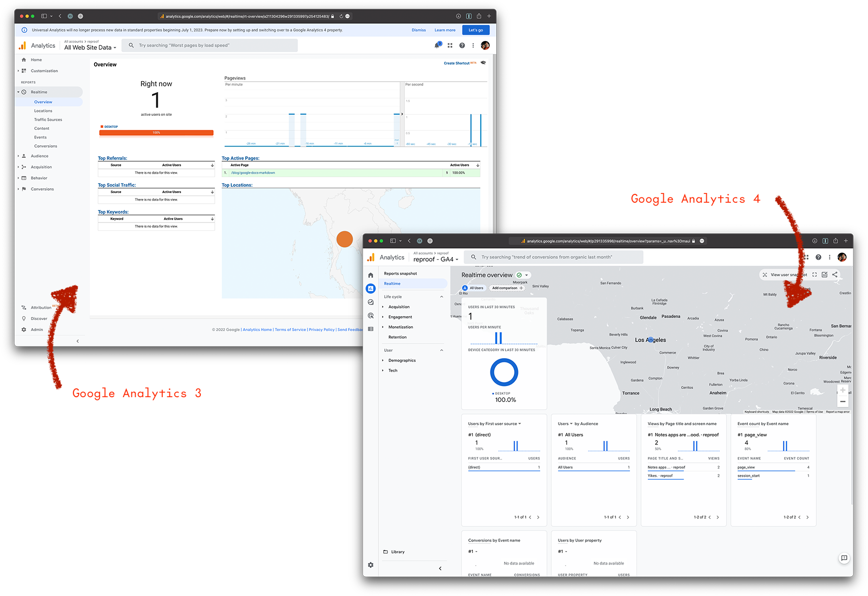Click reload icon in GA3 Safari address bar

[x=341, y=16]
